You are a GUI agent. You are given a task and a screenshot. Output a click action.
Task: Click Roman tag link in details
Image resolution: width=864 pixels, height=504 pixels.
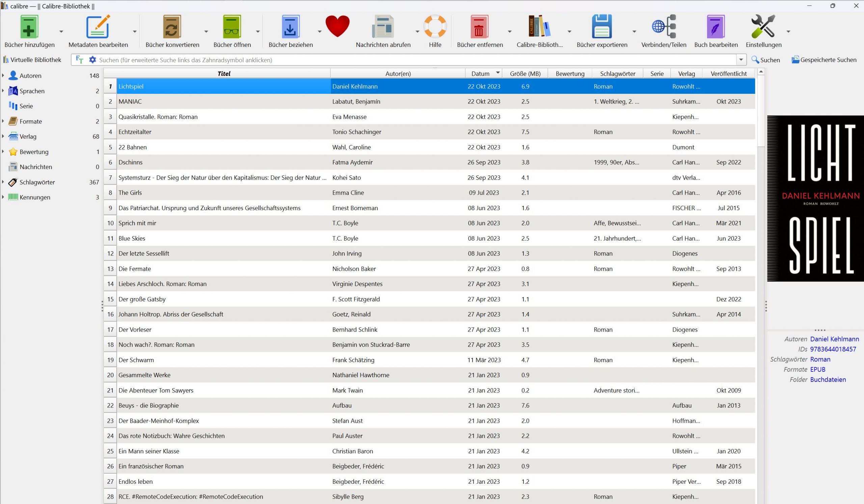[820, 359]
